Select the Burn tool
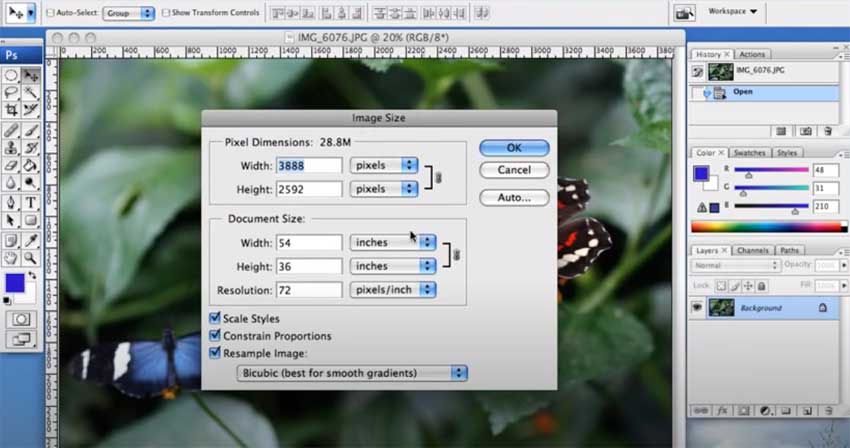The image size is (850, 448). tap(31, 183)
